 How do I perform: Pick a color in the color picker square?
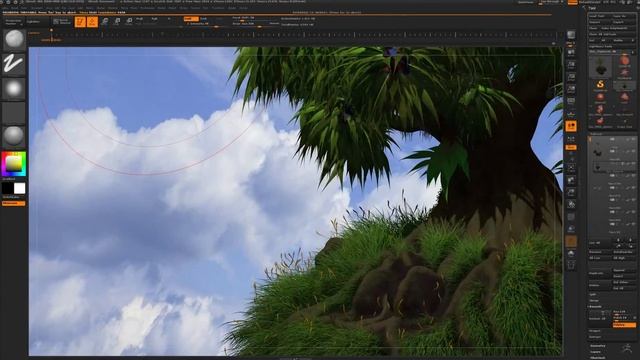pos(13,164)
